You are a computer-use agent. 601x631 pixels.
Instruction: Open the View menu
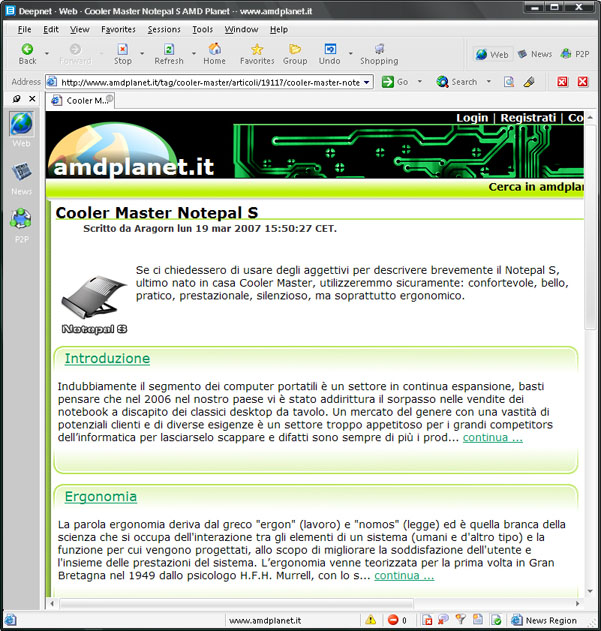pos(79,29)
